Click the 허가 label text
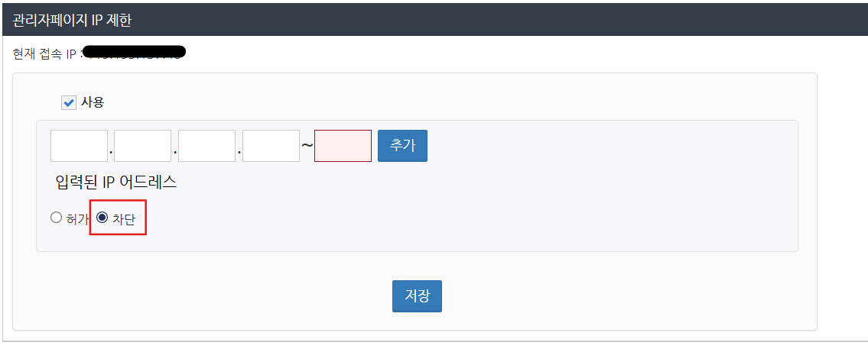The width and height of the screenshot is (868, 349). coord(77,218)
